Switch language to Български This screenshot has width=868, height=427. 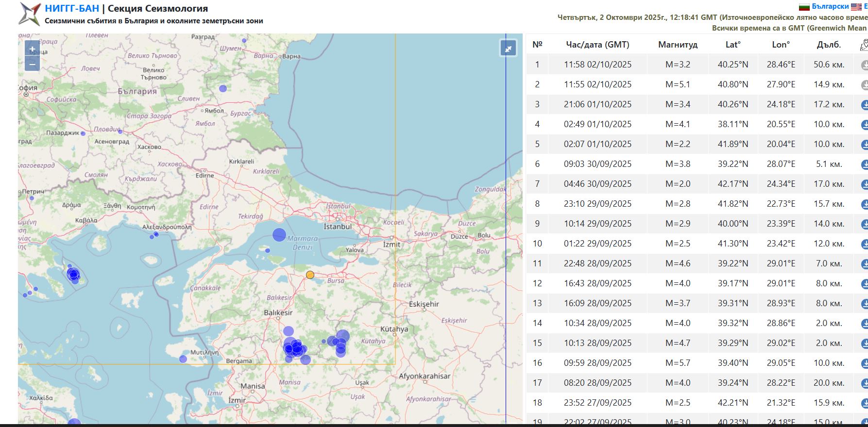[x=830, y=6]
